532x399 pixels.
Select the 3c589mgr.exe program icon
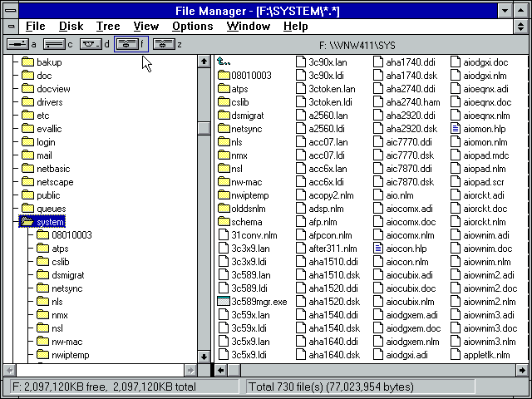(224, 301)
